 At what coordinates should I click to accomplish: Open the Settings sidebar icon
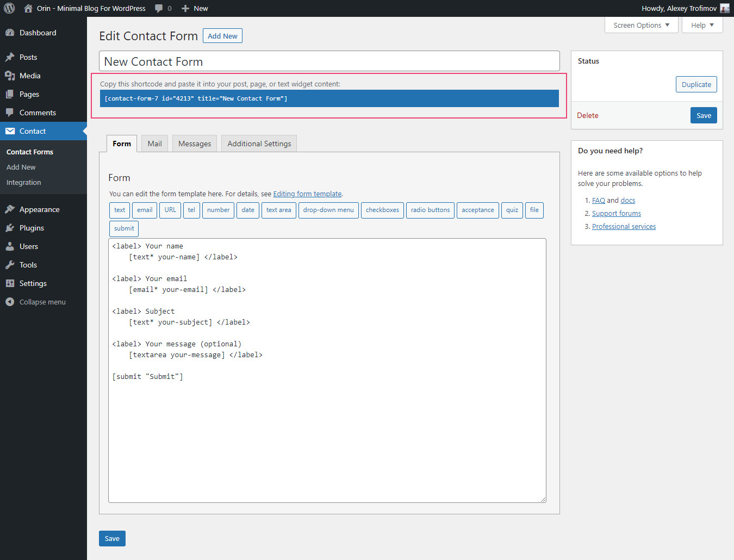pyautogui.click(x=11, y=283)
